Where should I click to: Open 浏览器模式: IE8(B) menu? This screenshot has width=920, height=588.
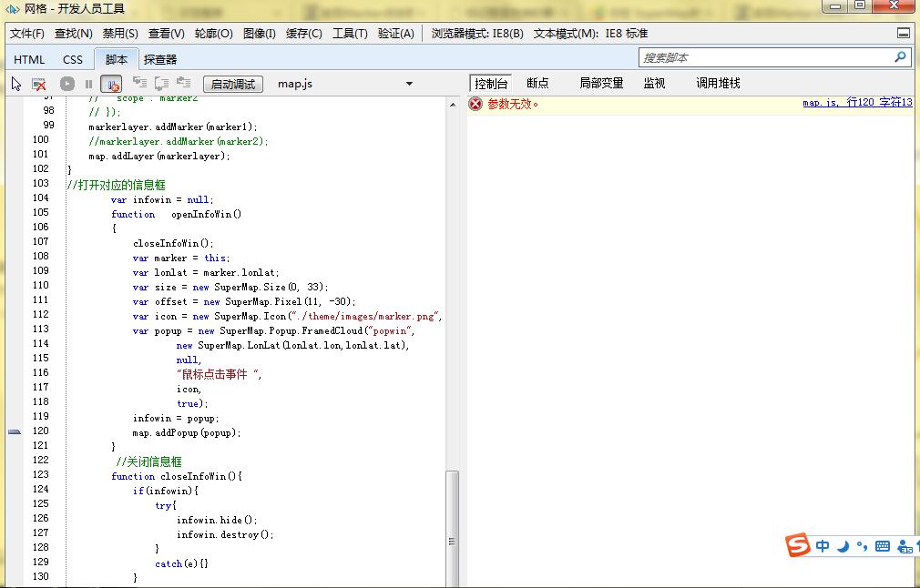coord(477,34)
